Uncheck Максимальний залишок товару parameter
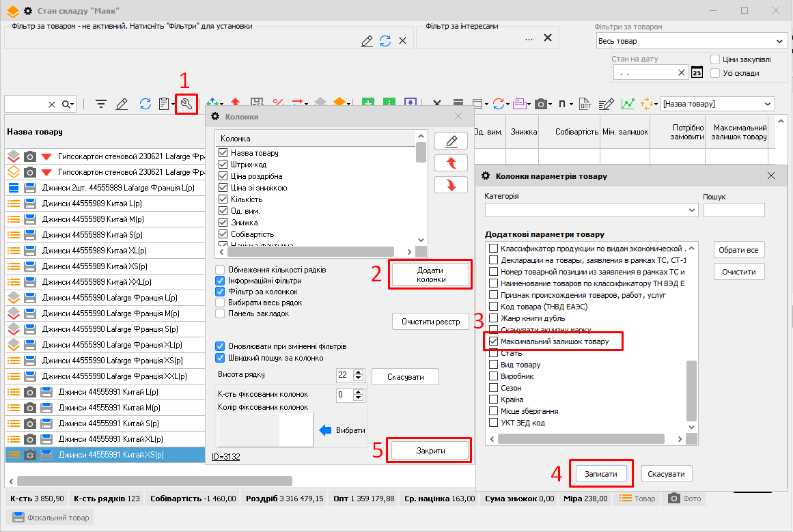 492,341
